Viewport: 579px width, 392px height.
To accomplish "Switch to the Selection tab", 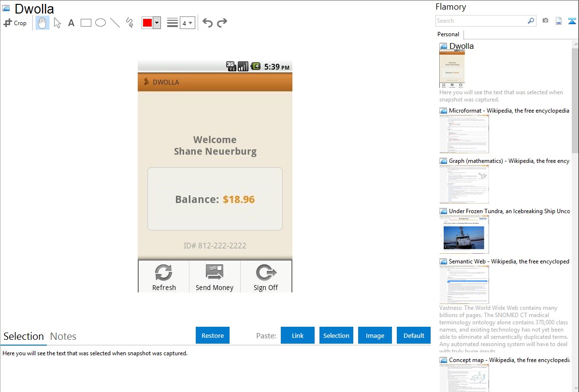I will (x=24, y=336).
